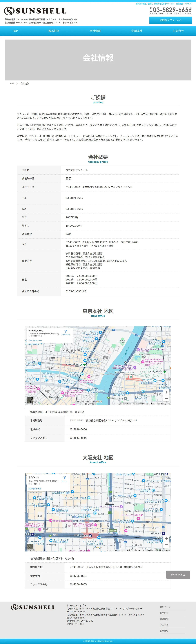Image resolution: width=196 pixels, height=644 pixels.
Task: Select the ローソン 瓦町一丁目店 marker
Action: [89, 498]
